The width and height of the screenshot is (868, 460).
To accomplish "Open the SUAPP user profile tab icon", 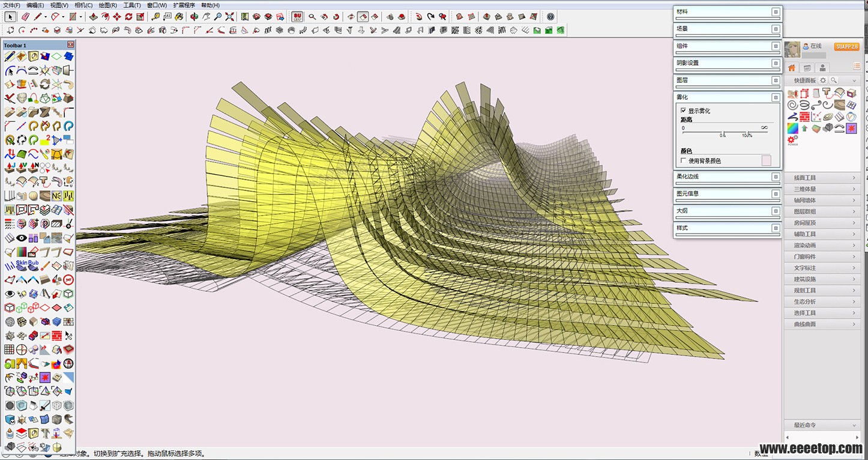I will pyautogui.click(x=823, y=68).
